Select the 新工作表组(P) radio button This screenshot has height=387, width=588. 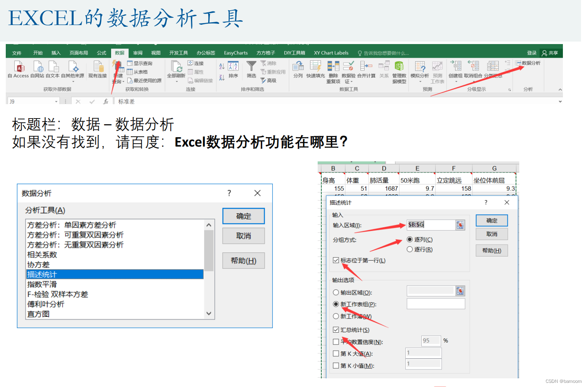pos(336,304)
